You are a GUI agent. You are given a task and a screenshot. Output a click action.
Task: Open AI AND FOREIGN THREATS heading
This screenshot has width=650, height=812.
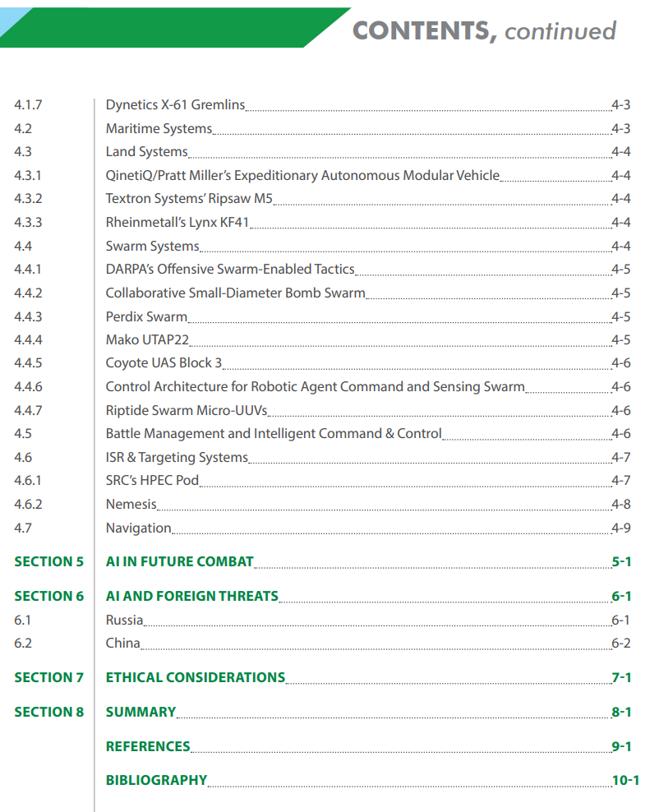click(x=192, y=597)
